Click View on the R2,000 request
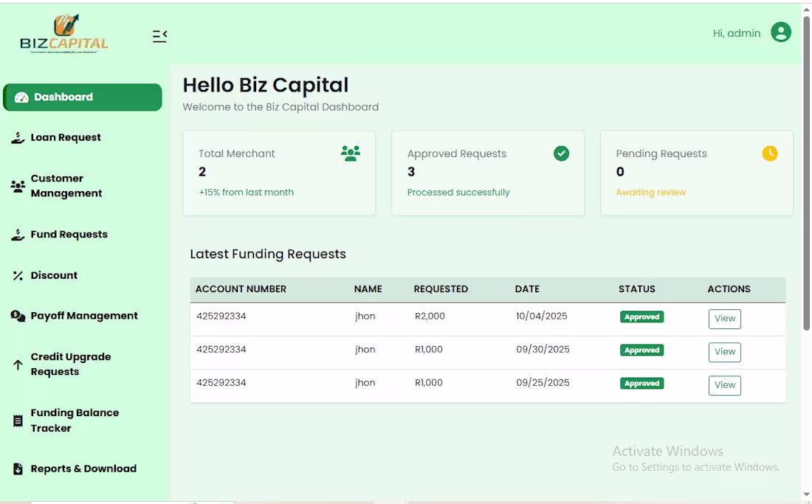The height and width of the screenshot is (504, 812). click(x=724, y=318)
